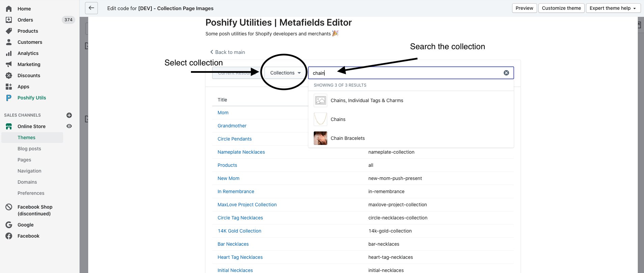View online store via eye icon

coord(69,126)
